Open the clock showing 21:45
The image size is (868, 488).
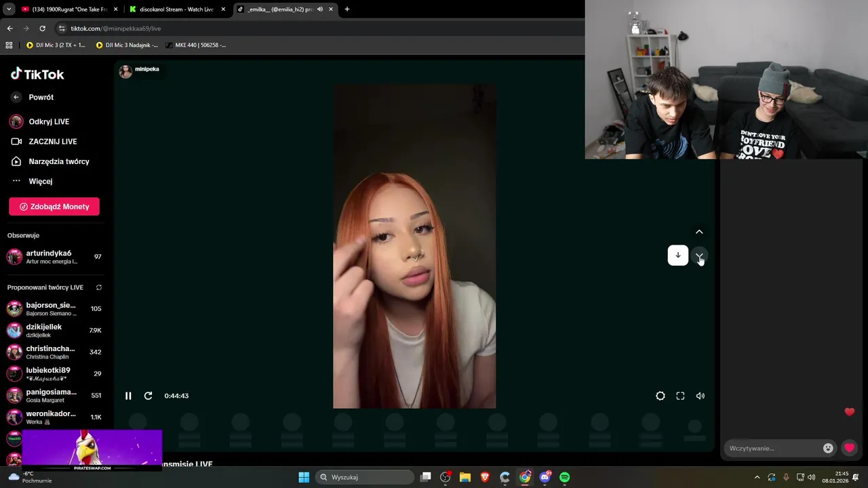click(x=835, y=477)
